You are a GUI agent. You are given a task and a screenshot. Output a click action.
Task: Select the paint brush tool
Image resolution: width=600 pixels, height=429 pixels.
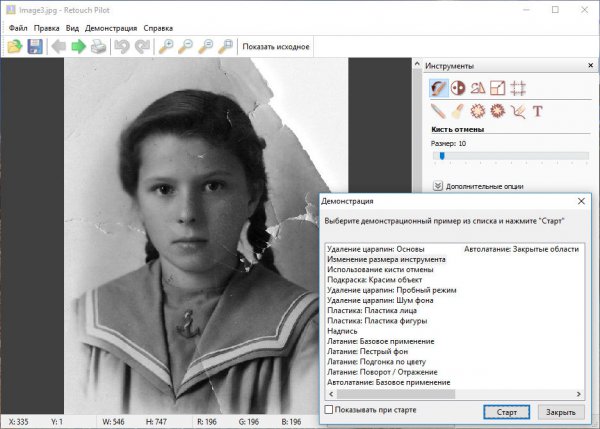[458, 111]
